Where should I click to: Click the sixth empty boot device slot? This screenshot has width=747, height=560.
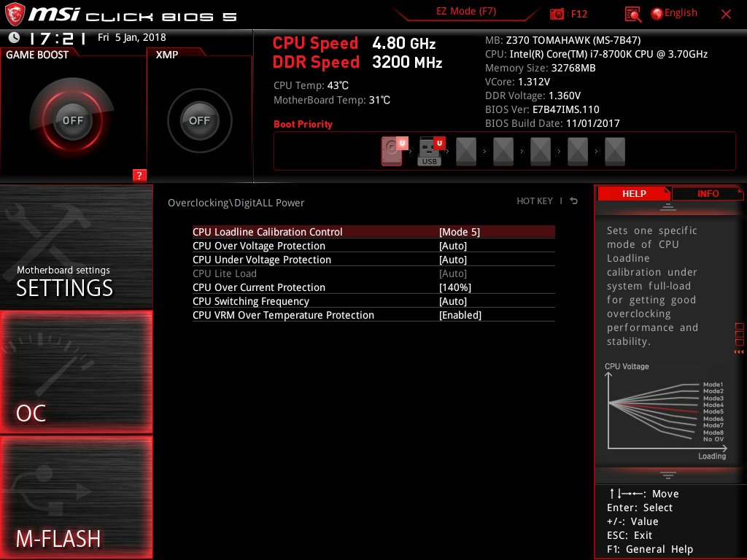tap(578, 152)
